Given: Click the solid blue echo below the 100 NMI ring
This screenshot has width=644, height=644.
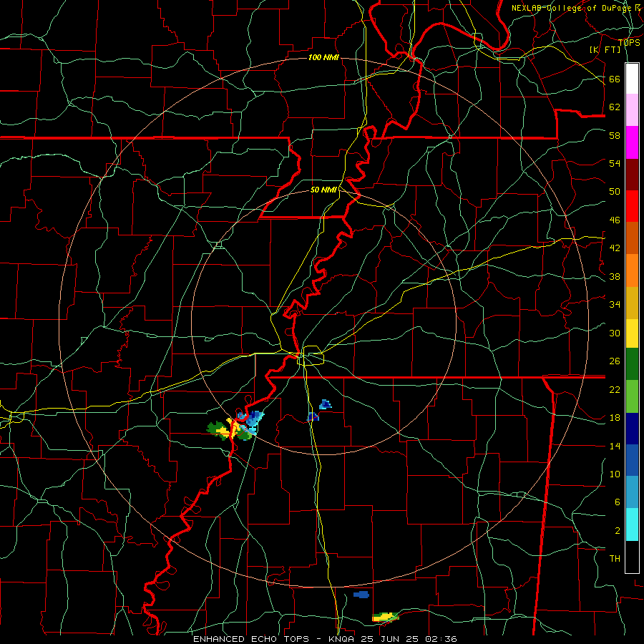Looking at the screenshot, I should [361, 595].
